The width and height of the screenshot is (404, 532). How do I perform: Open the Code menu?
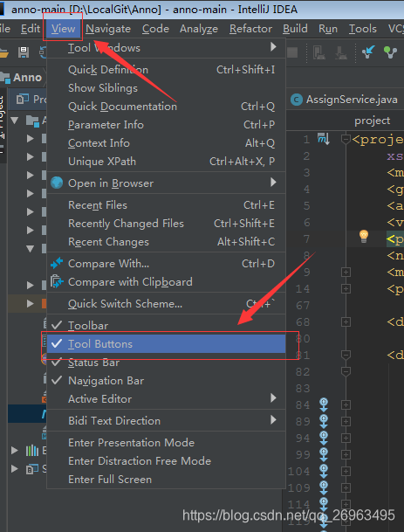tap(155, 29)
